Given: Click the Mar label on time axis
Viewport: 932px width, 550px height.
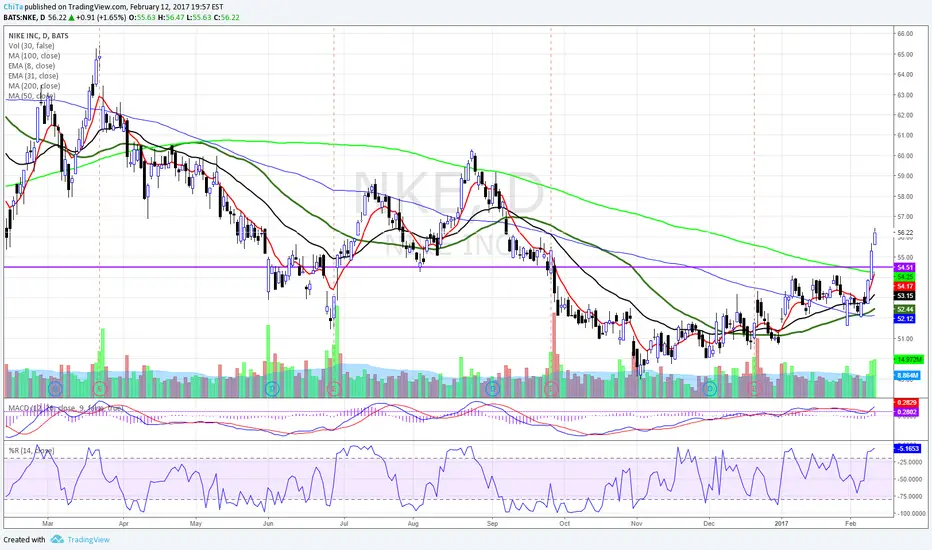Looking at the screenshot, I should (x=48, y=524).
